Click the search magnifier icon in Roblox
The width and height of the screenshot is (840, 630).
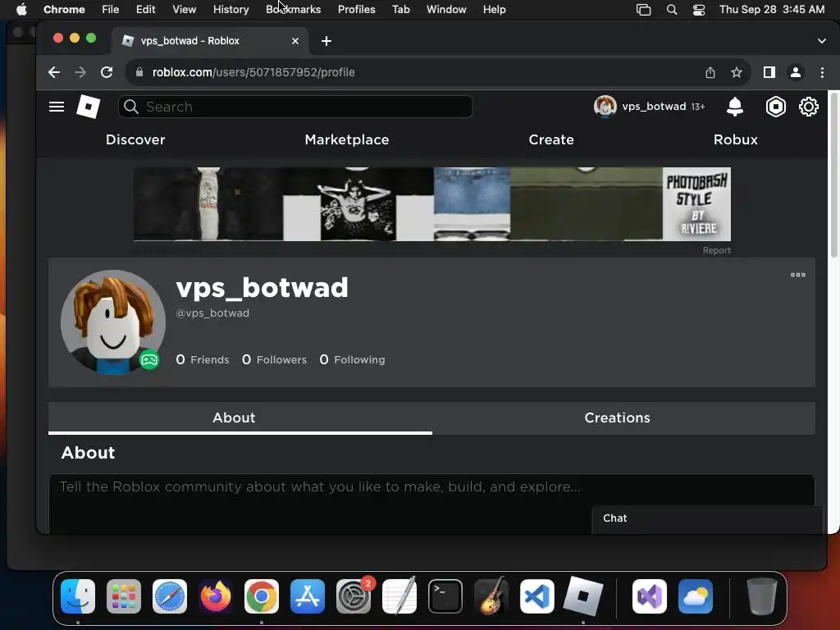pos(131,107)
